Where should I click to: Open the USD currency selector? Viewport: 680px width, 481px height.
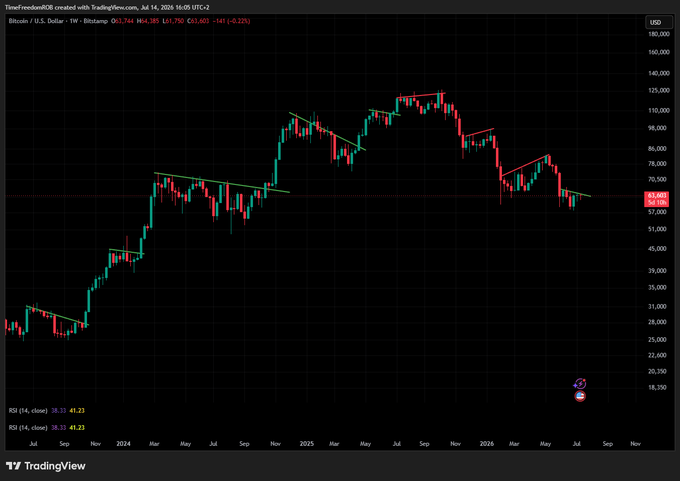[x=658, y=22]
